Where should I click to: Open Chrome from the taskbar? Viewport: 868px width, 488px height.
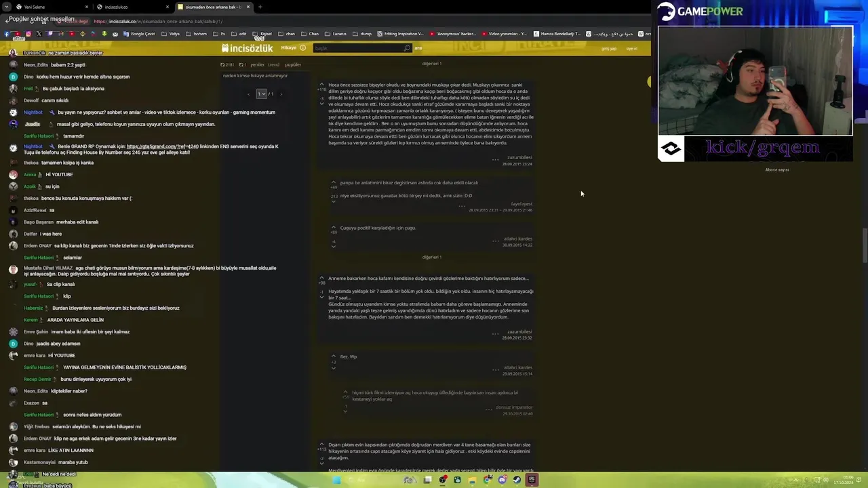[x=487, y=480]
